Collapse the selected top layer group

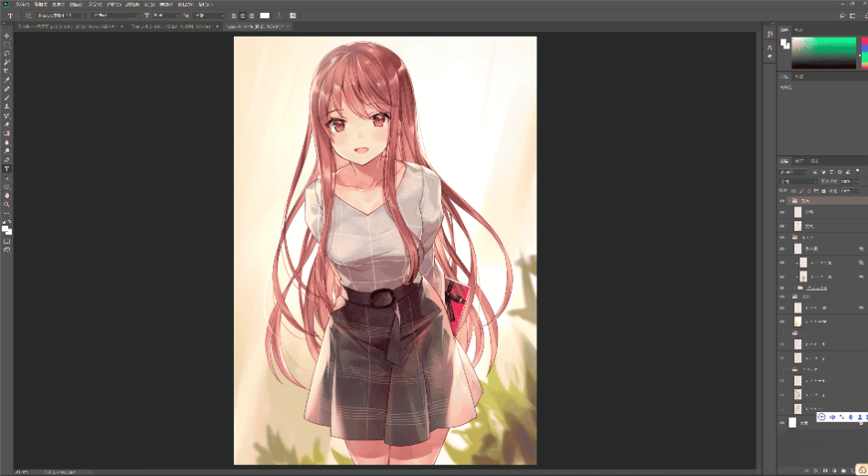[789, 200]
